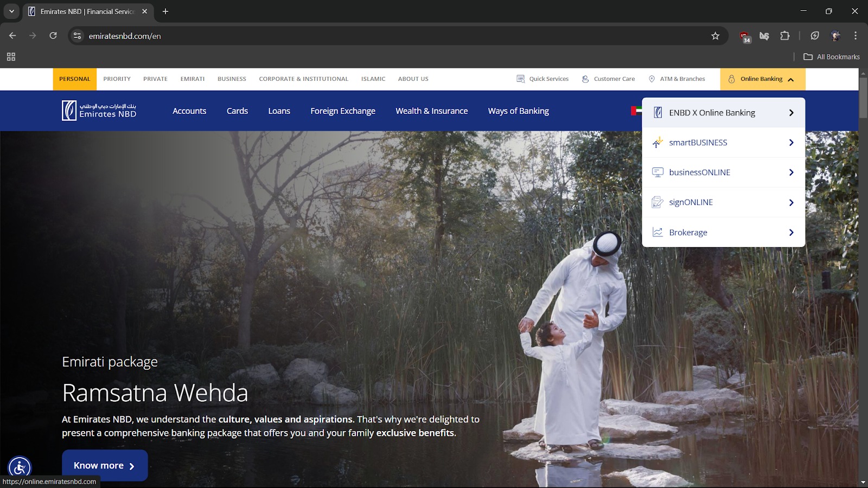This screenshot has width=868, height=488.
Task: Open the Accounts menu
Action: tap(189, 111)
